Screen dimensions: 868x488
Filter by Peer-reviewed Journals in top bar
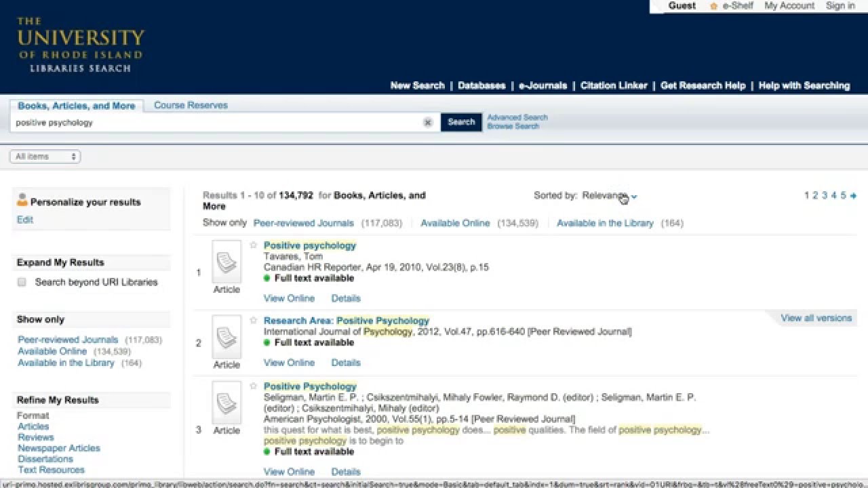303,223
